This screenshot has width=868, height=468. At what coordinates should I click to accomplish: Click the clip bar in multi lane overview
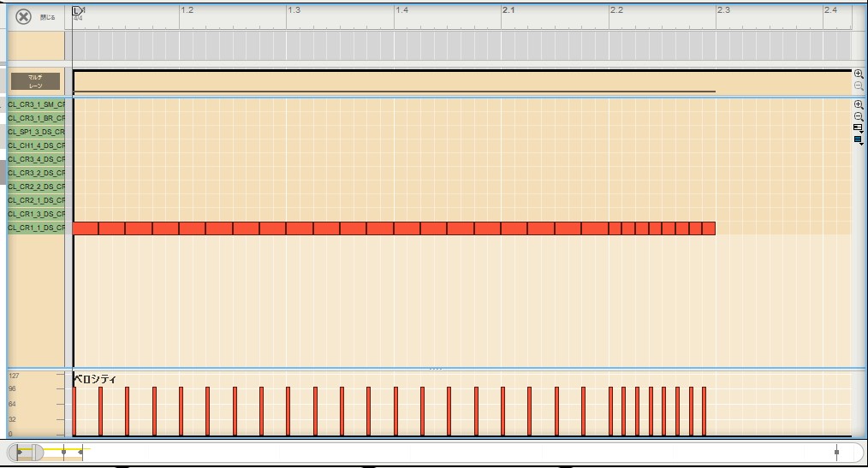(394, 92)
